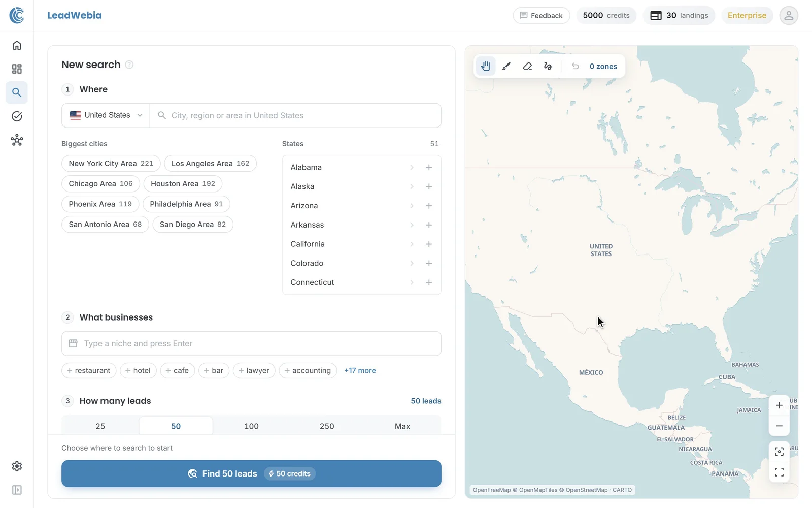Choose the San Diego Area chip

tap(193, 224)
